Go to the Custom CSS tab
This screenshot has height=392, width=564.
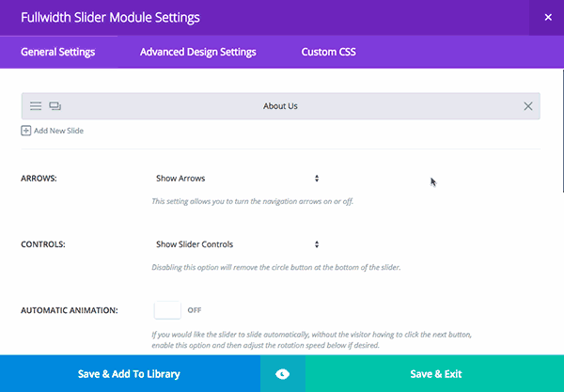tap(328, 52)
